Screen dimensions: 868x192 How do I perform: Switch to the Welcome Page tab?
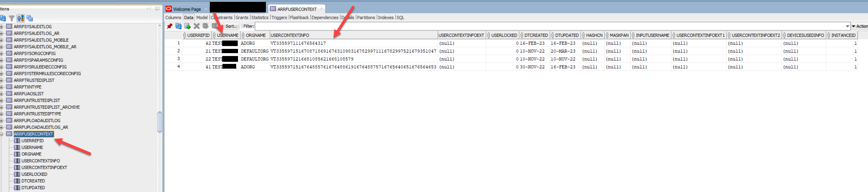pos(187,9)
